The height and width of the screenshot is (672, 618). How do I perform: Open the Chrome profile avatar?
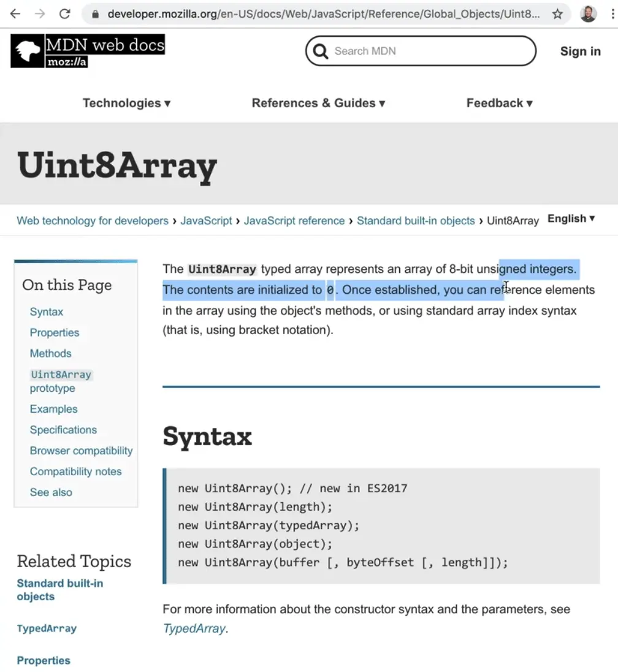(x=588, y=13)
